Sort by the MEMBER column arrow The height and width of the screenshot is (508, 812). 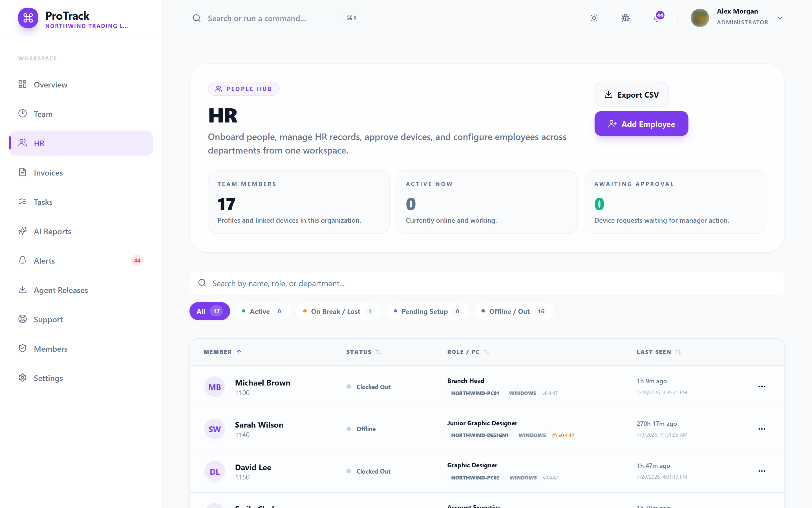click(x=239, y=352)
